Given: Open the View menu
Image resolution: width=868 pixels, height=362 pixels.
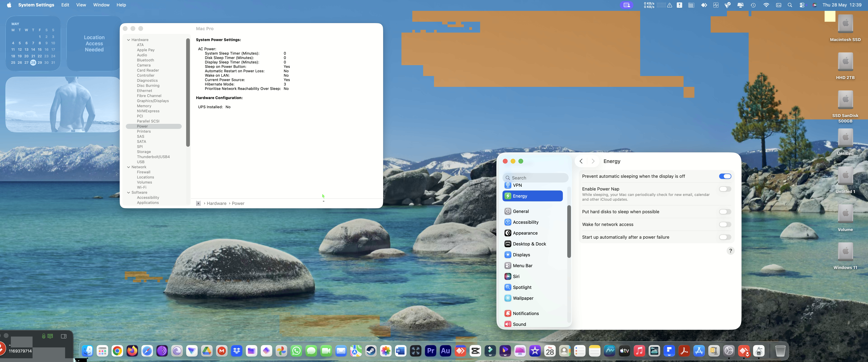Looking at the screenshot, I should tap(81, 5).
